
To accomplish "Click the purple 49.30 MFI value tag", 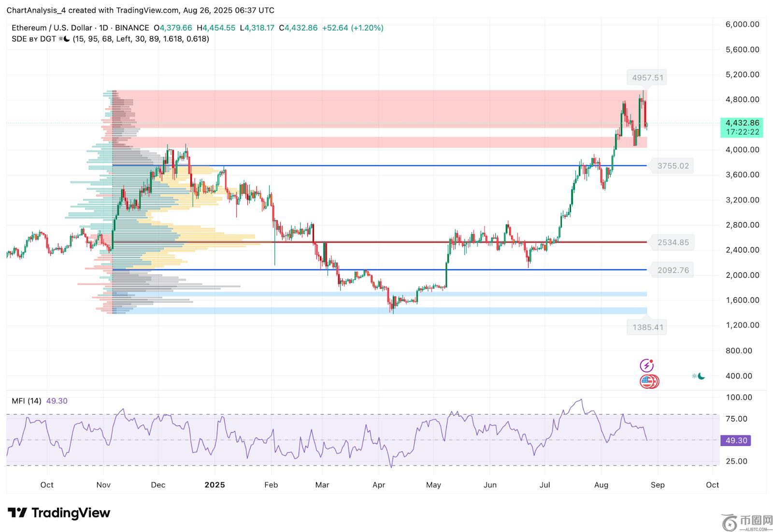I will pos(736,441).
